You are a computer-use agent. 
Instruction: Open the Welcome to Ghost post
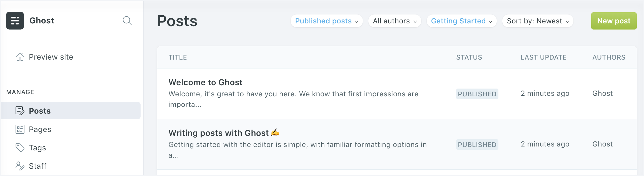205,82
